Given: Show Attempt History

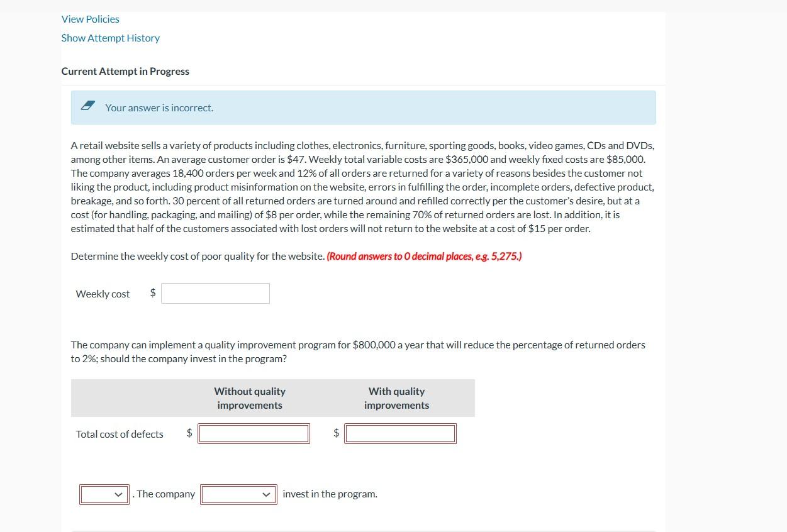Looking at the screenshot, I should pyautogui.click(x=110, y=38).
